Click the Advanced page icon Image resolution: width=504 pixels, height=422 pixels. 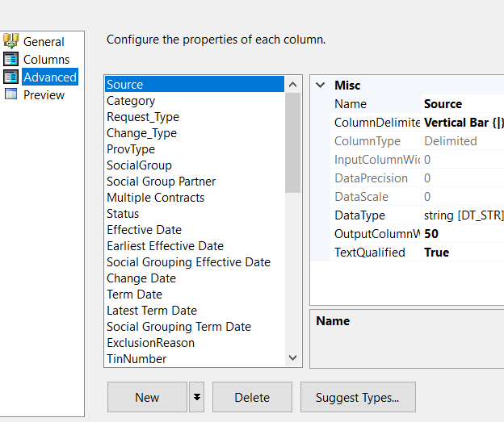point(11,77)
